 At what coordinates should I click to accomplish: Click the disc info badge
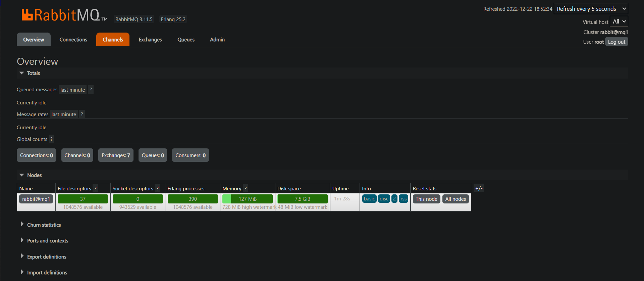[x=384, y=198]
